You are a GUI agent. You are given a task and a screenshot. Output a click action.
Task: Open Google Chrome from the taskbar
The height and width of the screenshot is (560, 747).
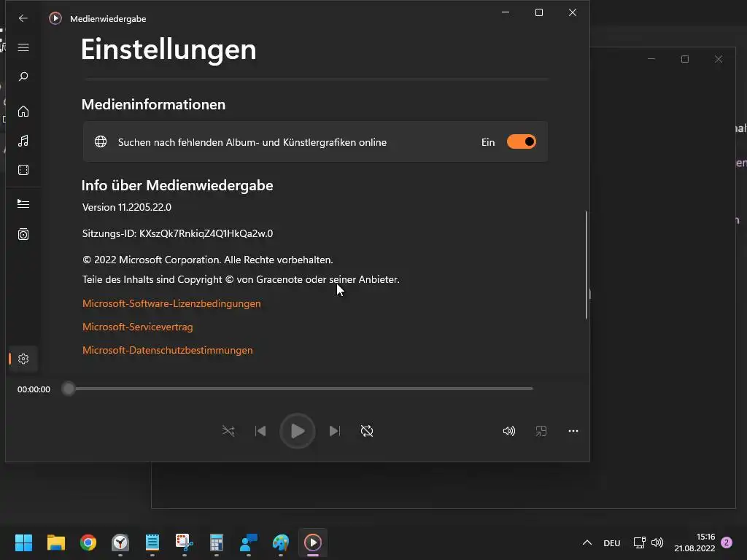[88, 542]
